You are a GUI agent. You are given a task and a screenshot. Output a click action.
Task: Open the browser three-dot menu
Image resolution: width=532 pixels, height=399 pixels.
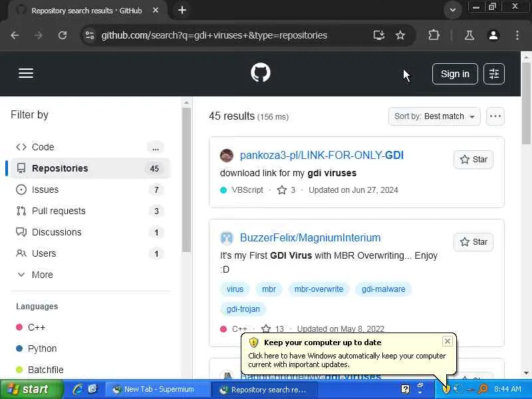(517, 35)
